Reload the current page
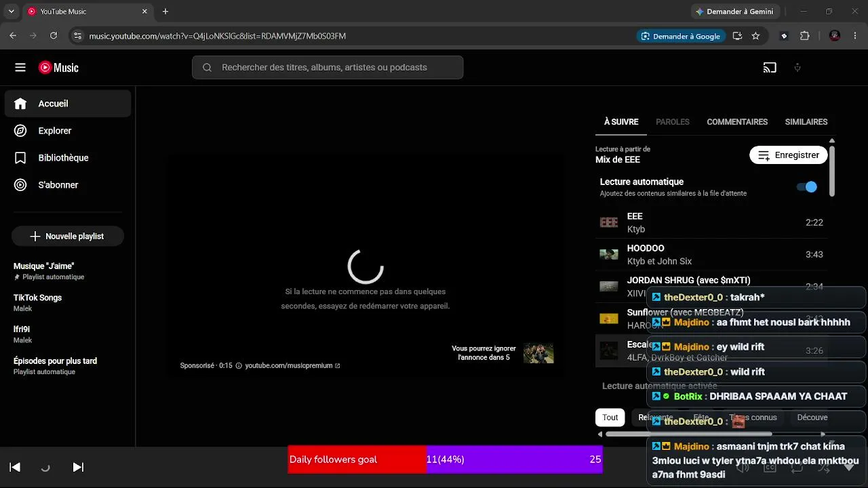Viewport: 868px width, 488px height. point(54,36)
